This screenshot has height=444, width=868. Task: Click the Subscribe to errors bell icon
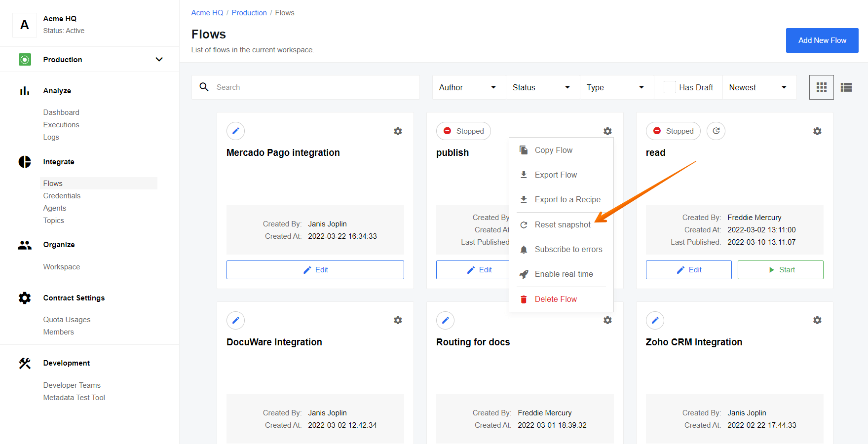524,249
